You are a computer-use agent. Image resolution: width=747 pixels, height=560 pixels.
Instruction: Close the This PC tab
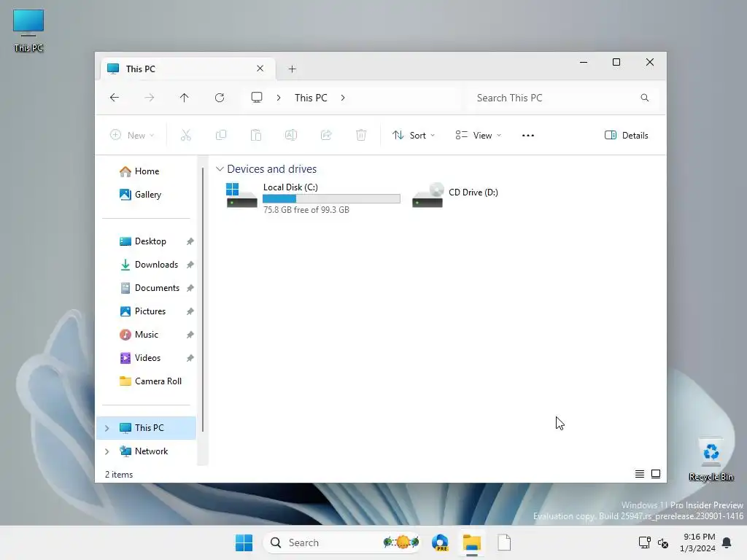(x=260, y=69)
